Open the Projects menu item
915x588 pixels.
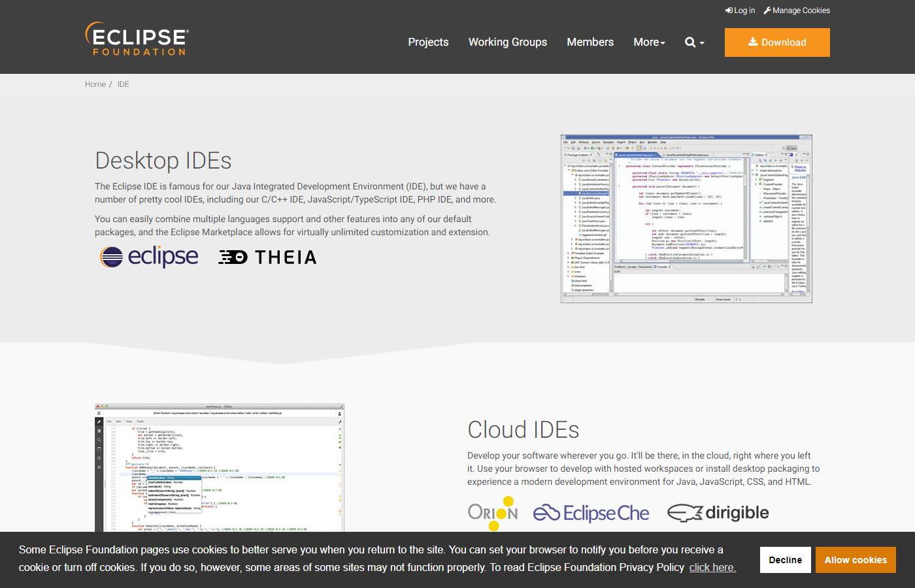tap(428, 42)
